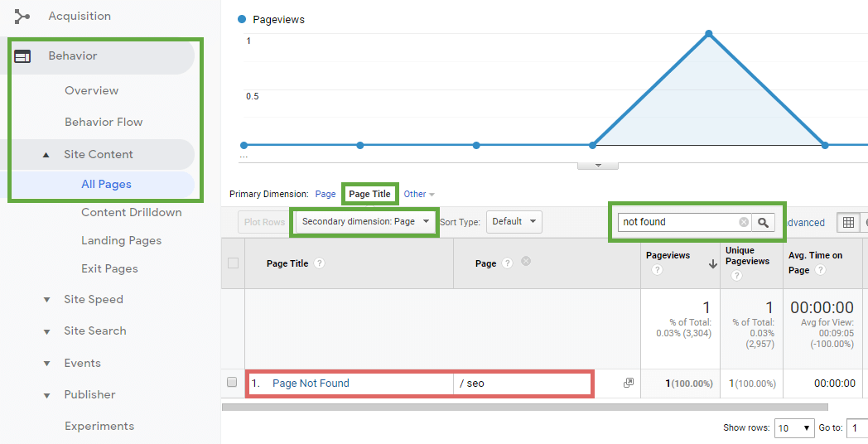The width and height of the screenshot is (868, 444).
Task: Remove the Page secondary dimension column
Action: coord(525,262)
